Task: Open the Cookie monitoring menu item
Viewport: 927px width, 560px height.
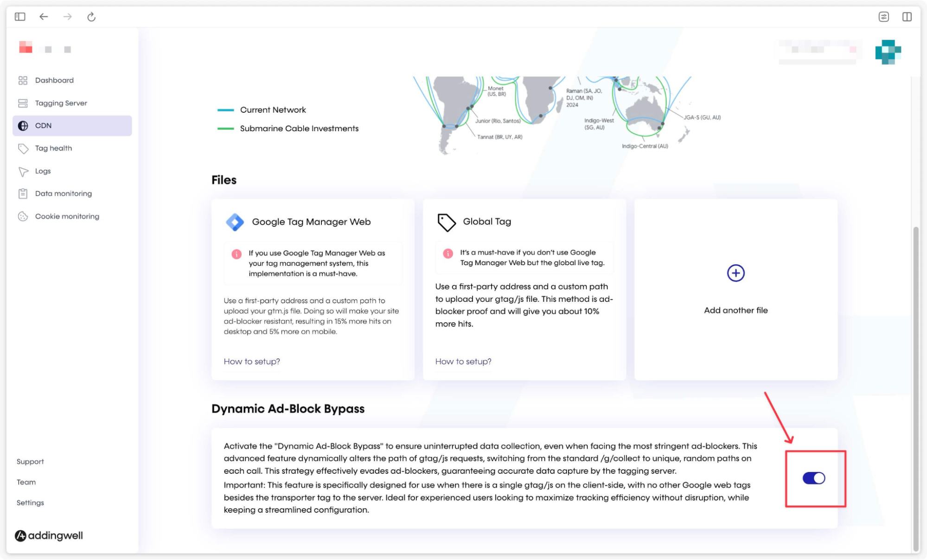Action: pyautogui.click(x=72, y=216)
